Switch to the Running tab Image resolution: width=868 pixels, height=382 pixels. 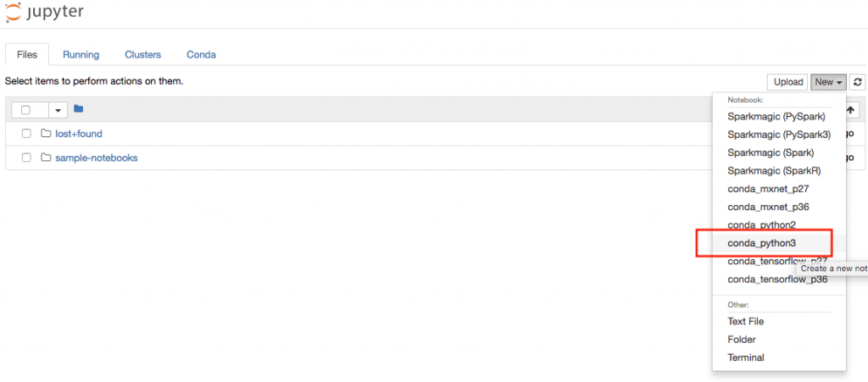[81, 54]
